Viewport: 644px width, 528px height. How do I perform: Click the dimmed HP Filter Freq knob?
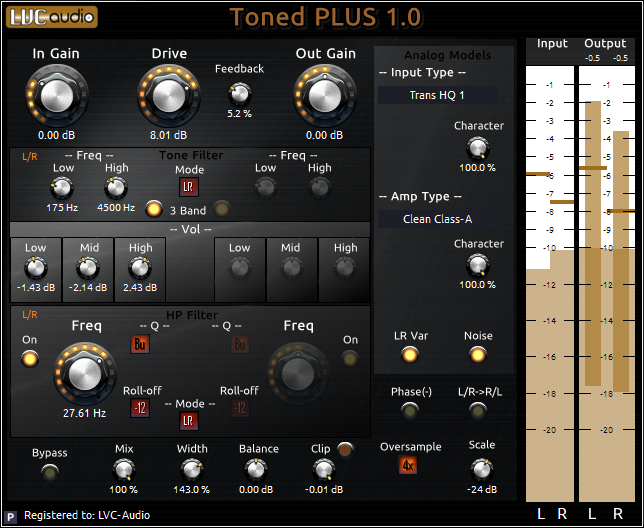298,374
